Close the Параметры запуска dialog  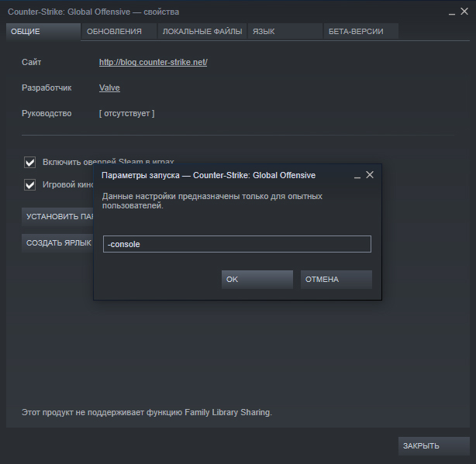pos(370,175)
